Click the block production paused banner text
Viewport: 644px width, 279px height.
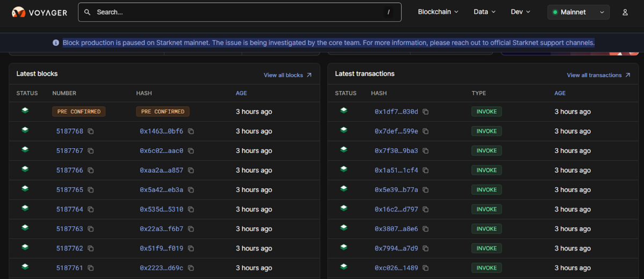tap(328, 42)
